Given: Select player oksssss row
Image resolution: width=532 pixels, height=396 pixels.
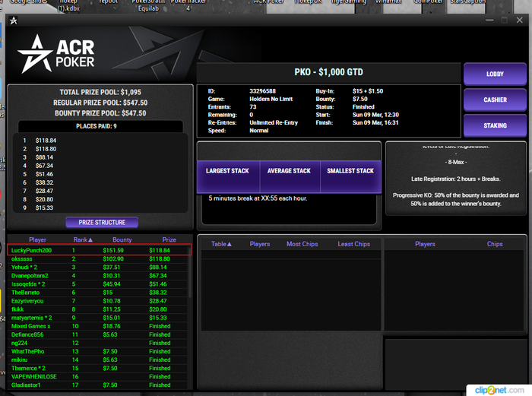Looking at the screenshot, I should (x=97, y=258).
